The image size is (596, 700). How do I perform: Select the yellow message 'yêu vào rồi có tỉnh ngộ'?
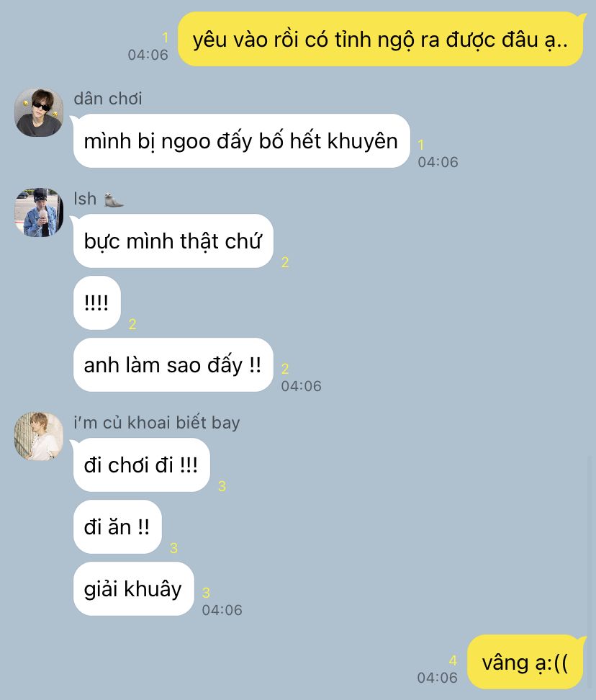click(x=381, y=40)
